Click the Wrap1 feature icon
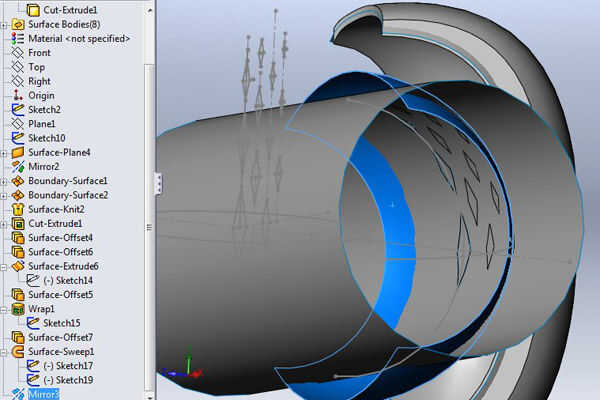600x400 pixels. (18, 309)
